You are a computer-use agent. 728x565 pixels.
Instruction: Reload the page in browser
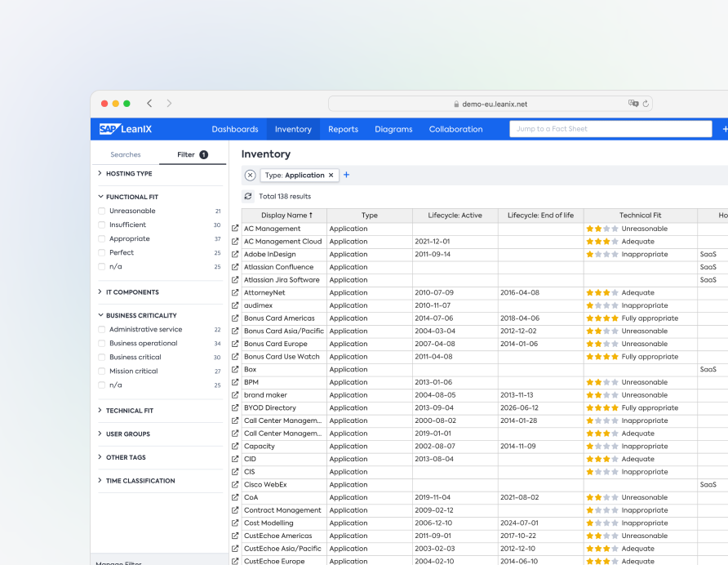[x=646, y=104]
